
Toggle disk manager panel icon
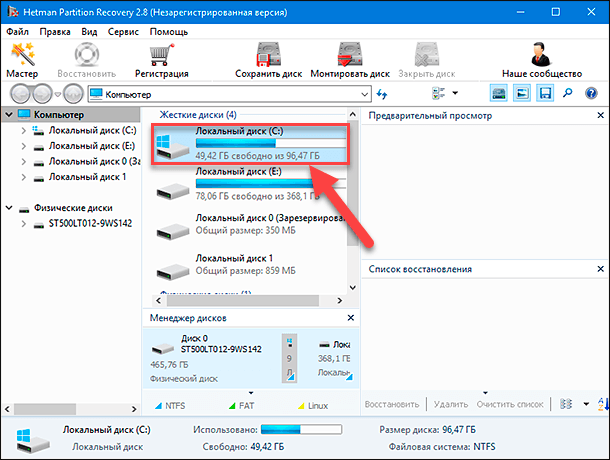(x=498, y=93)
